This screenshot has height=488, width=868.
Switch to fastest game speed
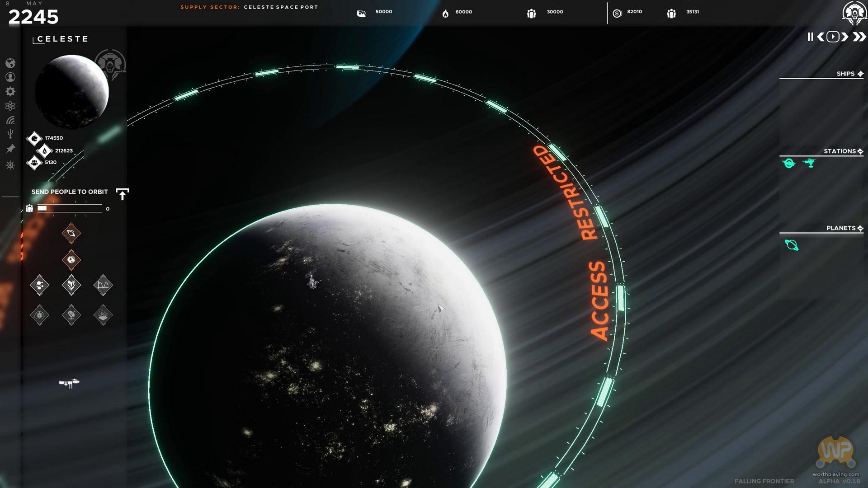(859, 37)
